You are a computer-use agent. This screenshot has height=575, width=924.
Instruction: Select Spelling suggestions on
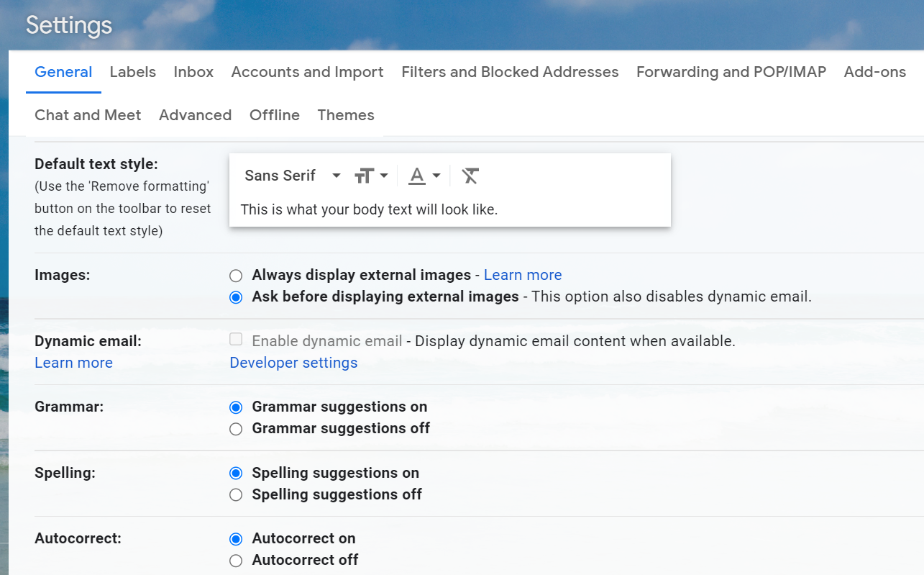236,474
